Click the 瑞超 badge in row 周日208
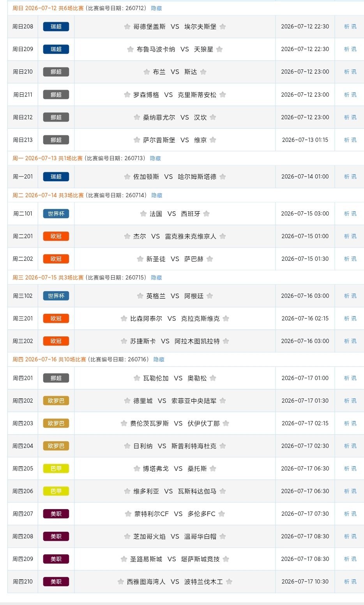This screenshot has width=364, height=605. coord(56,27)
